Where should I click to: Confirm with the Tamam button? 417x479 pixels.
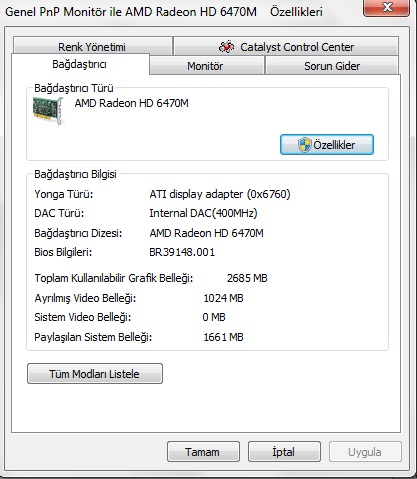[203, 452]
